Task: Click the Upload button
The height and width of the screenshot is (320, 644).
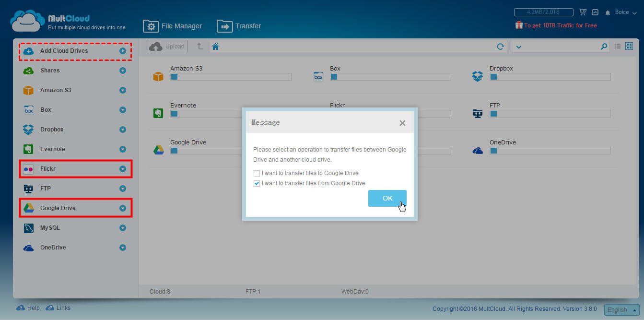Action: coord(167,47)
